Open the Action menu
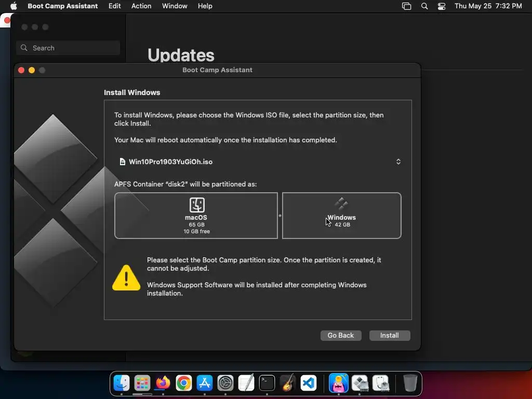532x399 pixels. pos(141,6)
